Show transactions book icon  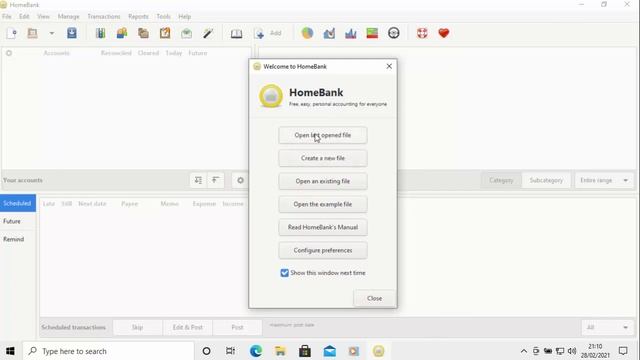coord(236,33)
